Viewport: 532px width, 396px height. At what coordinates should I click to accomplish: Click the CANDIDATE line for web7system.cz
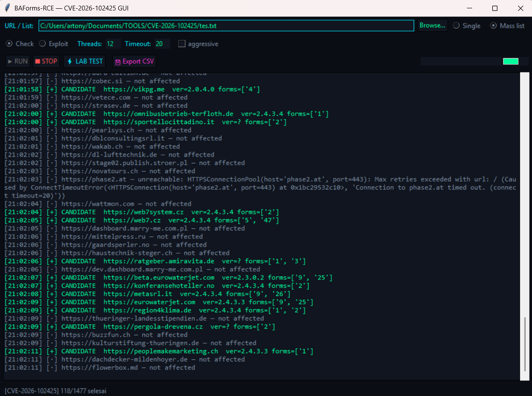pos(142,212)
